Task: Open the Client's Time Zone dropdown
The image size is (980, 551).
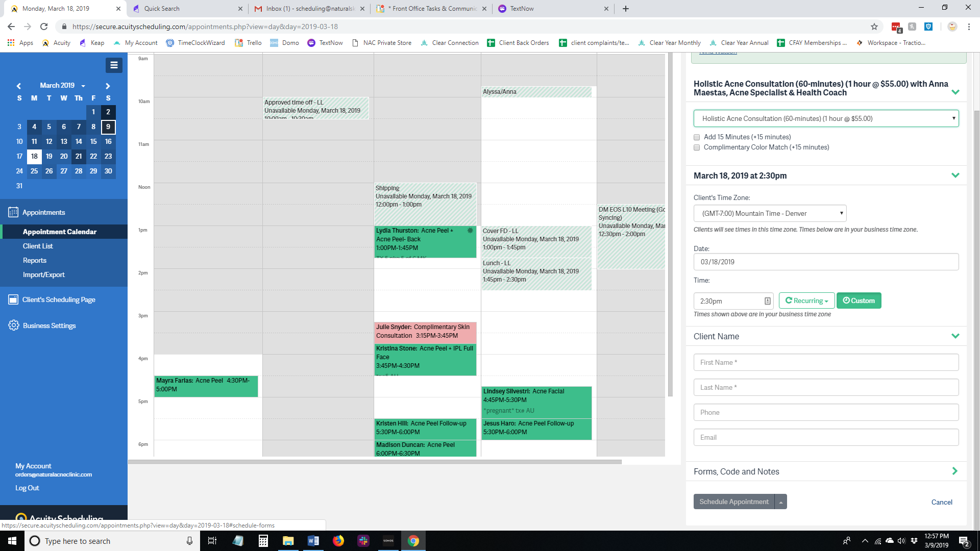Action: [x=770, y=213]
